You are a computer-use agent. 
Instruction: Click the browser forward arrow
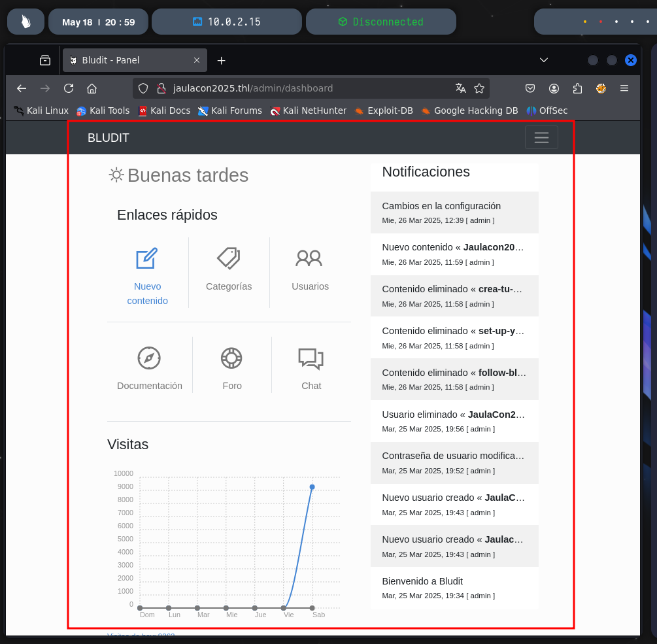[45, 88]
